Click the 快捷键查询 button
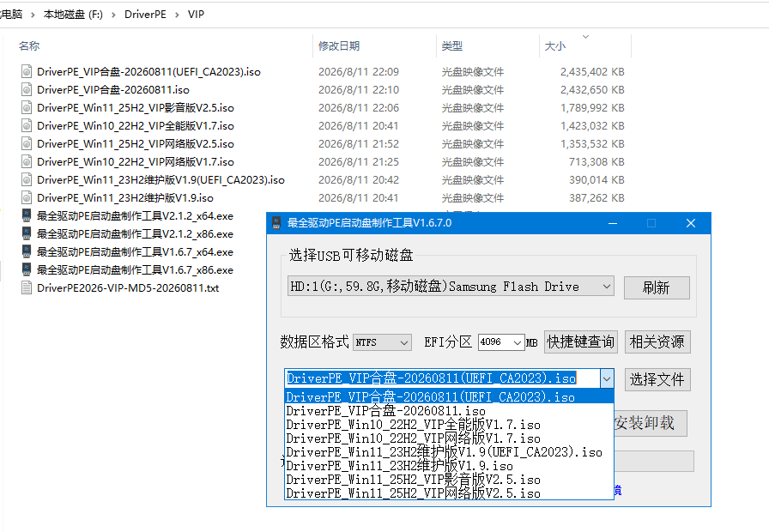The width and height of the screenshot is (769, 532). click(581, 342)
